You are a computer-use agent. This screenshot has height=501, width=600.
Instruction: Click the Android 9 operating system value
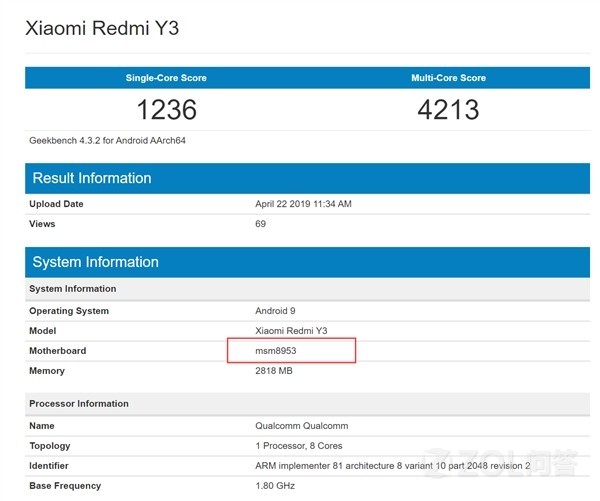click(277, 311)
